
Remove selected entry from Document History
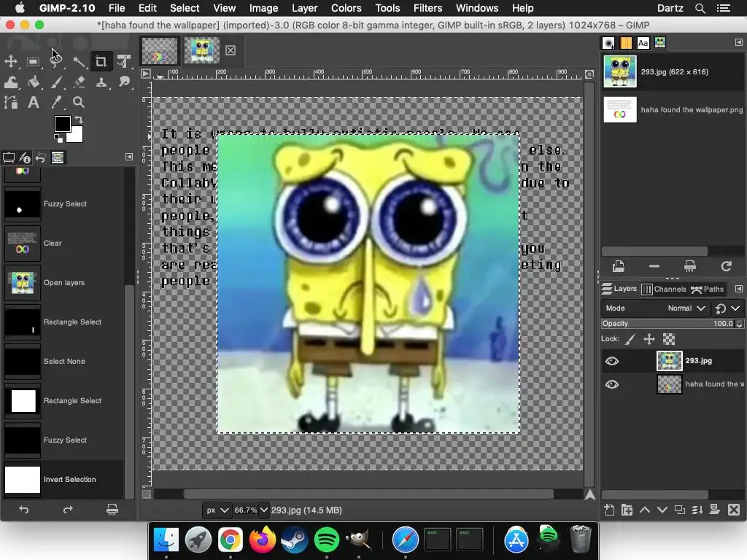click(x=654, y=266)
